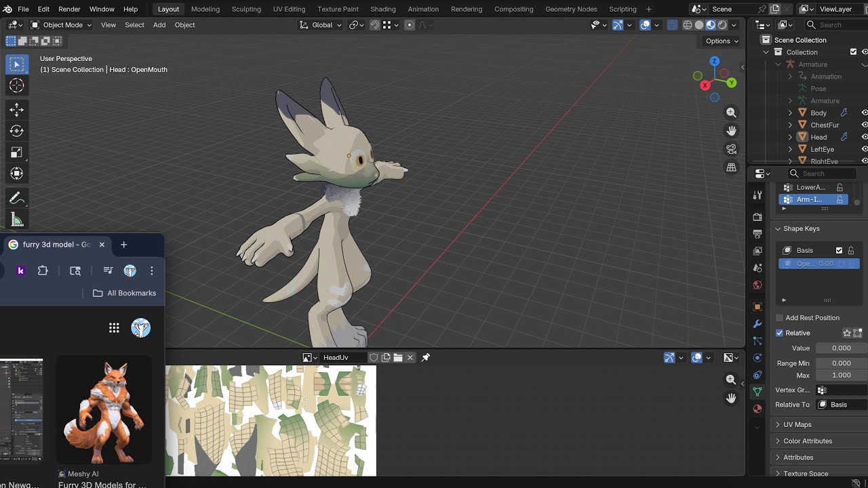This screenshot has height=488, width=868.
Task: Switch to material preview shading
Action: 711,25
